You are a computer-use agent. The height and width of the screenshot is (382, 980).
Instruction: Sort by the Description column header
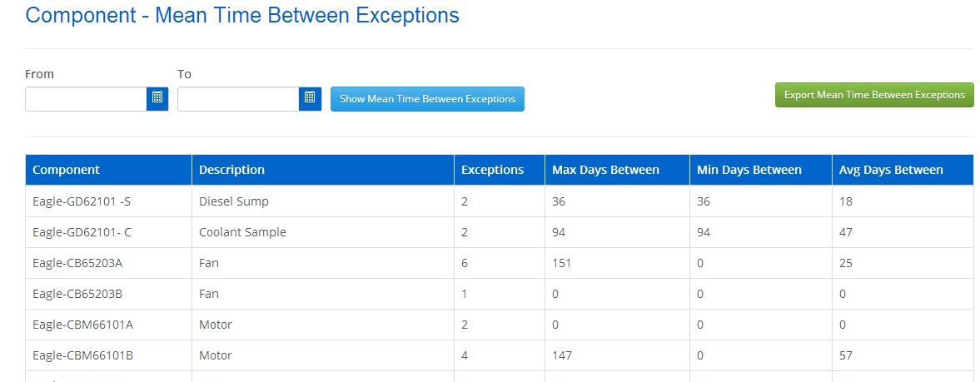coord(231,170)
